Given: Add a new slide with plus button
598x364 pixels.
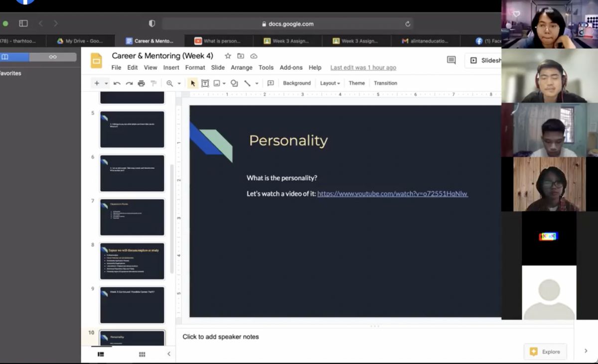Looking at the screenshot, I should coord(97,83).
